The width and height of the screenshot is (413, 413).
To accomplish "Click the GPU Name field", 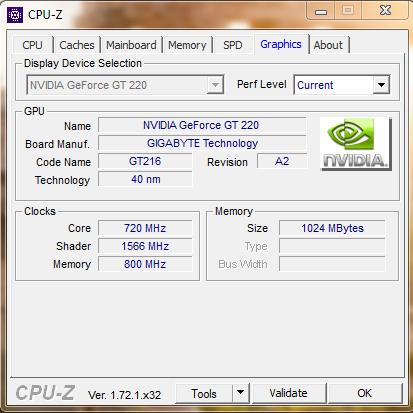I will 202,125.
